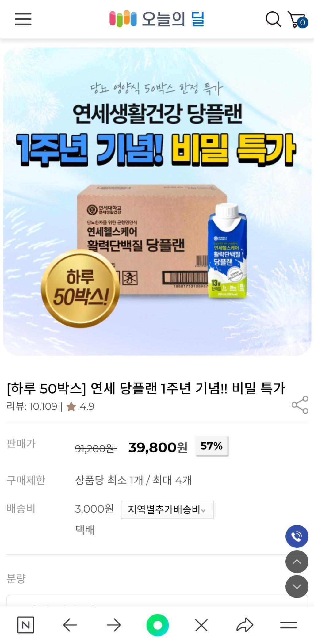Open browser menu with two-line icon
Image resolution: width=314 pixels, height=644 pixels.
point(289,625)
